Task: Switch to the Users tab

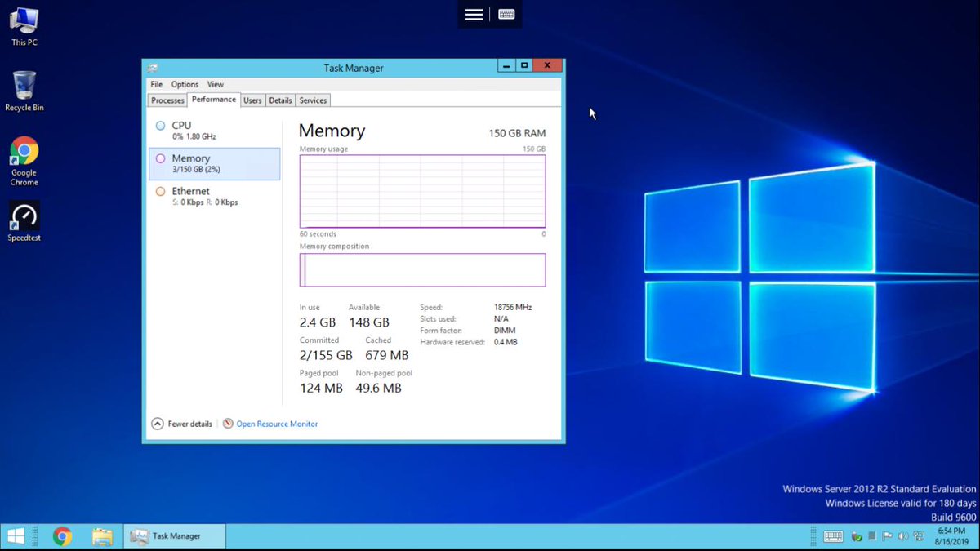Action: coord(253,100)
